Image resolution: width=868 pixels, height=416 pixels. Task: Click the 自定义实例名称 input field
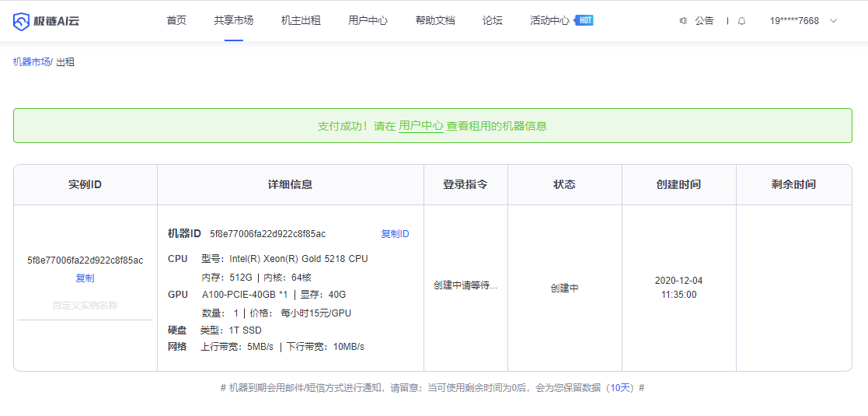[85, 306]
